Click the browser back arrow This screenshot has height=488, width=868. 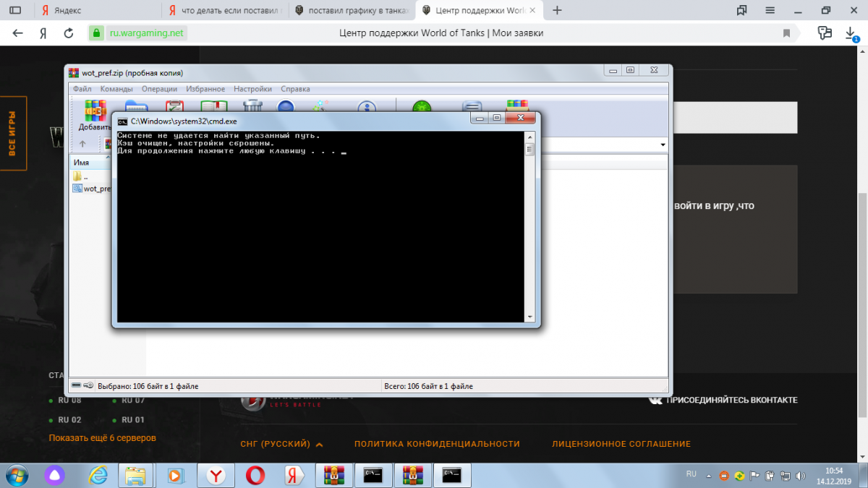coord(18,33)
